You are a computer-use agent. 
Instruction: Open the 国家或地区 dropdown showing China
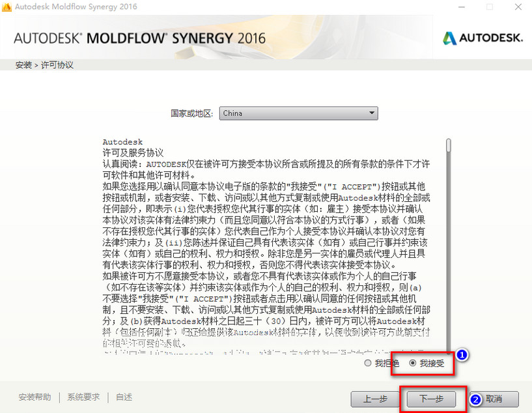298,113
